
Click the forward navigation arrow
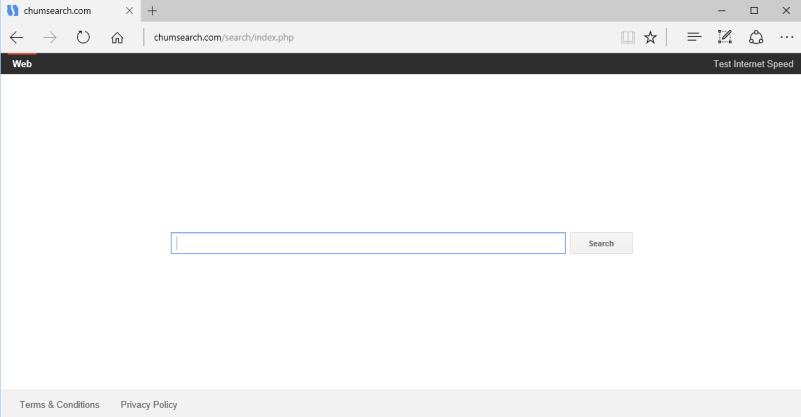click(x=50, y=37)
